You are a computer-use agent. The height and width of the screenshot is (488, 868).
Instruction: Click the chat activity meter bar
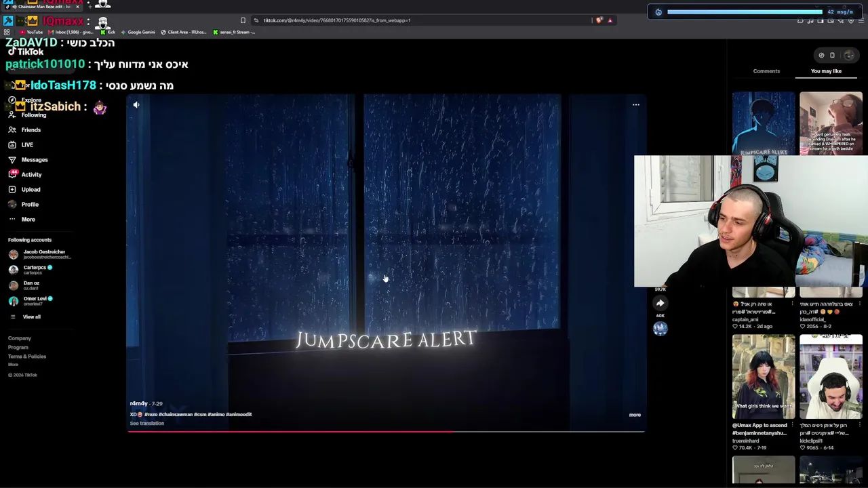745,12
